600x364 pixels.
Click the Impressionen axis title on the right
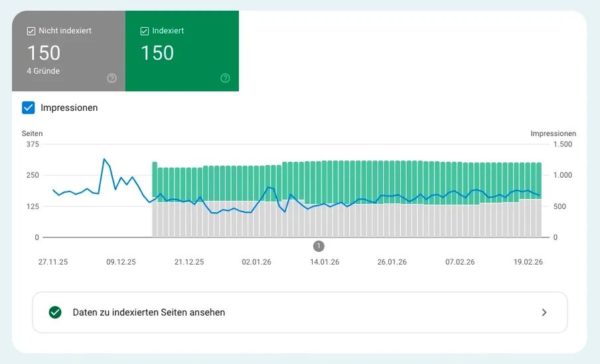pyautogui.click(x=553, y=133)
